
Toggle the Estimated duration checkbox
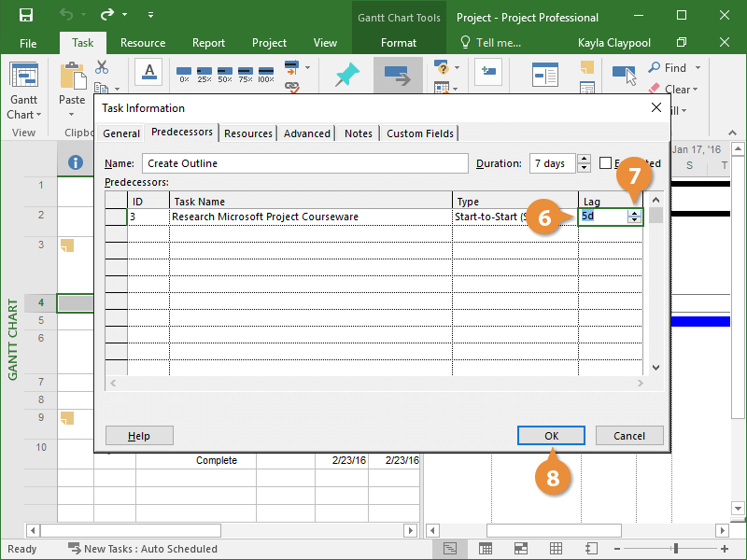606,163
